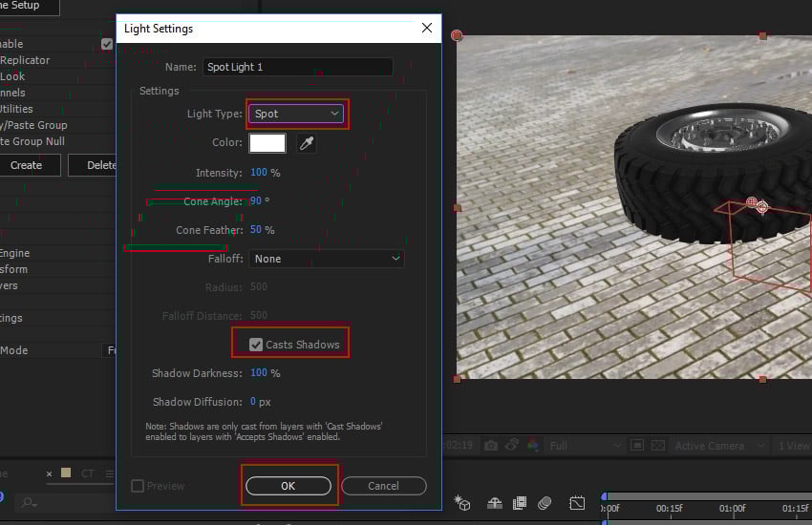Click the color eyedropper in Light Settings

coord(306,143)
